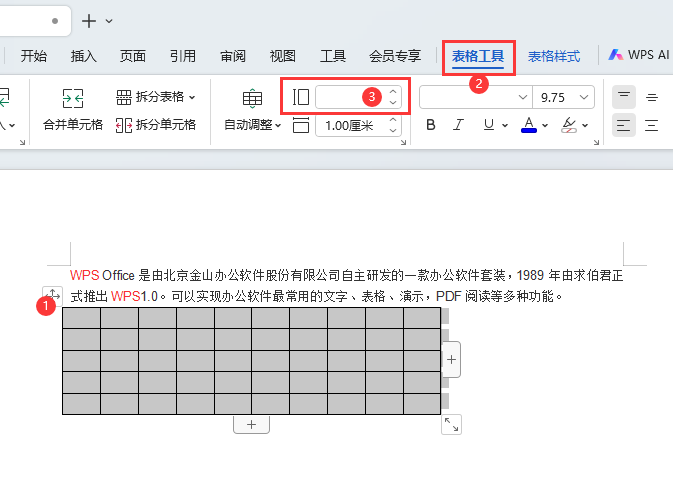Toggle underline formatting
Image resolution: width=673 pixels, height=502 pixels.
pos(488,125)
